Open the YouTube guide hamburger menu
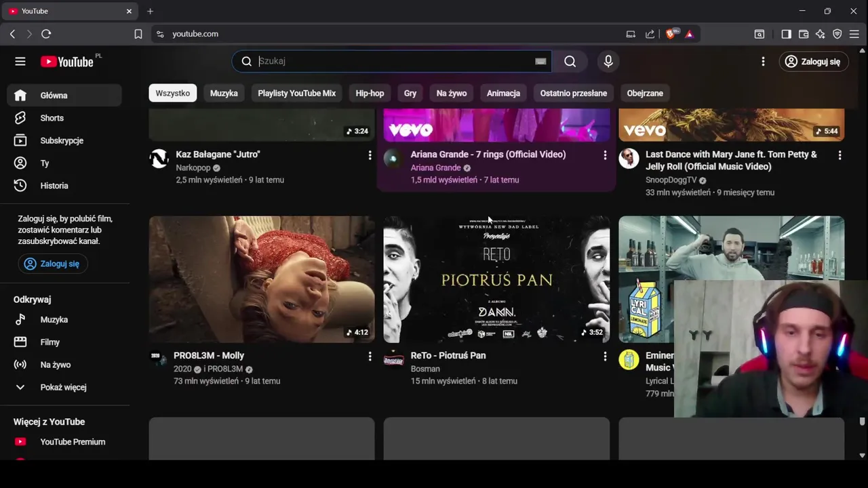This screenshot has height=488, width=868. (x=20, y=62)
